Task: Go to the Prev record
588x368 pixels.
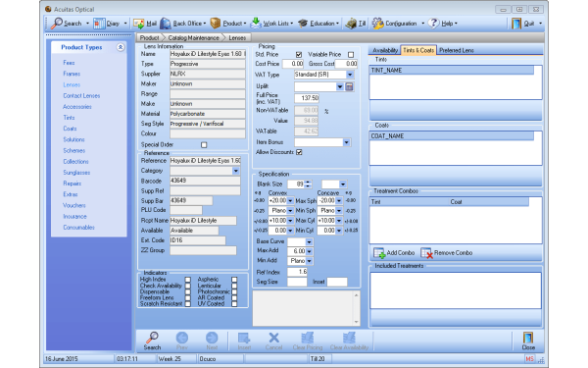Action: tap(182, 341)
